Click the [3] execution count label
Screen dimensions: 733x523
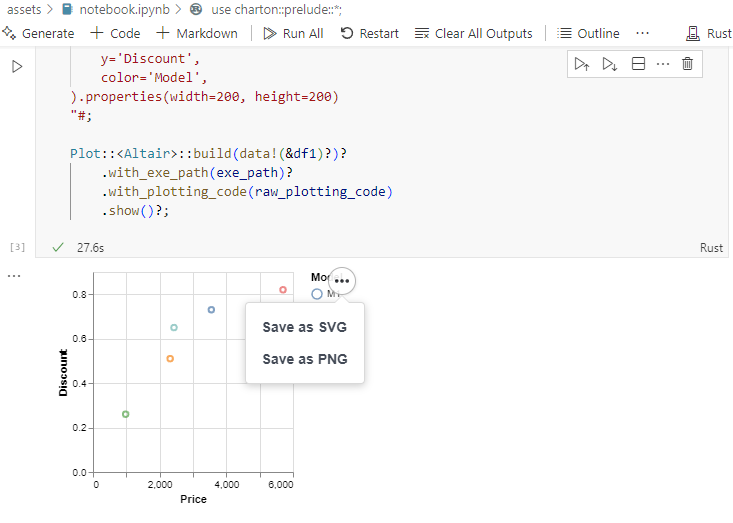point(17,247)
